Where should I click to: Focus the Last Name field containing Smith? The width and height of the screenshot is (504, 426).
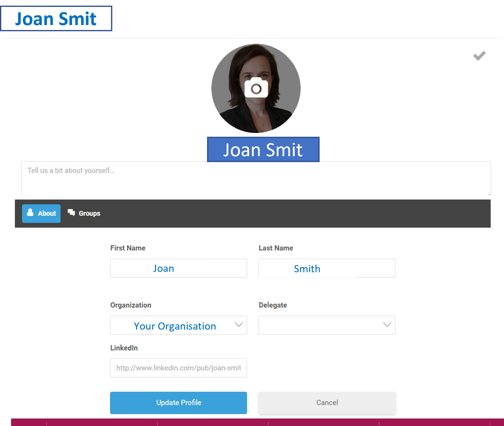pos(327,268)
